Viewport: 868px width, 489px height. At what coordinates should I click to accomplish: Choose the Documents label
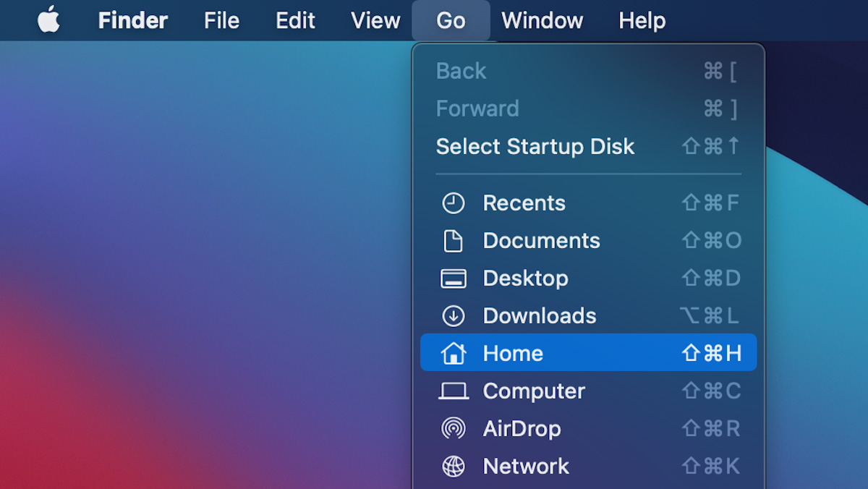pyautogui.click(x=541, y=241)
